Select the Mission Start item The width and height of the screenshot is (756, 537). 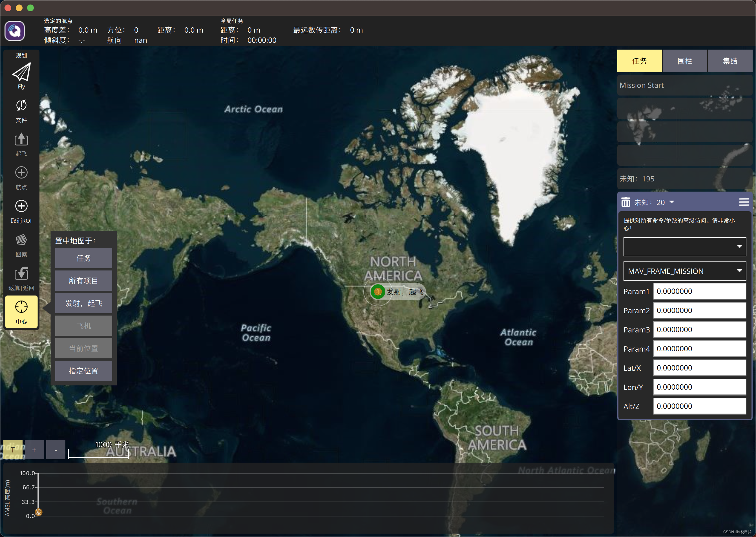[684, 85]
